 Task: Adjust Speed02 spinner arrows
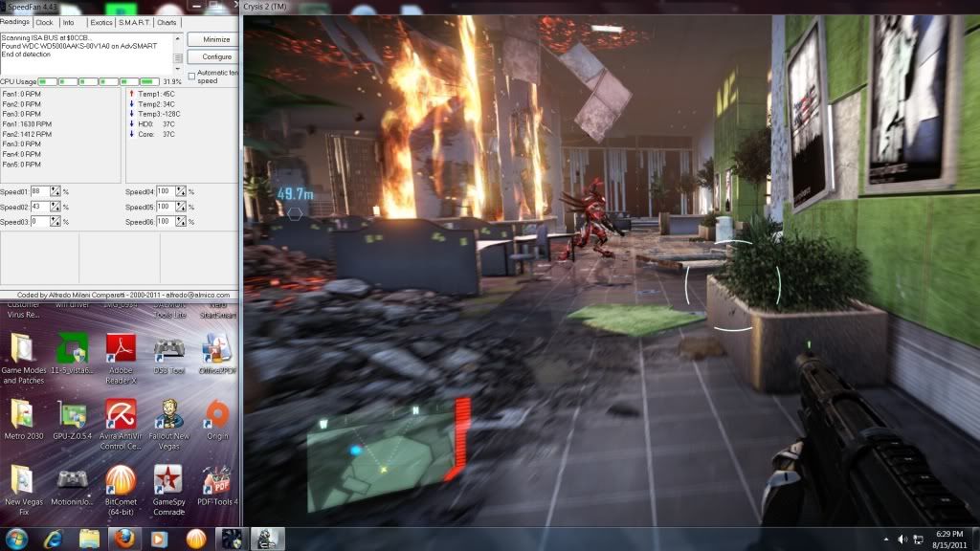55,207
